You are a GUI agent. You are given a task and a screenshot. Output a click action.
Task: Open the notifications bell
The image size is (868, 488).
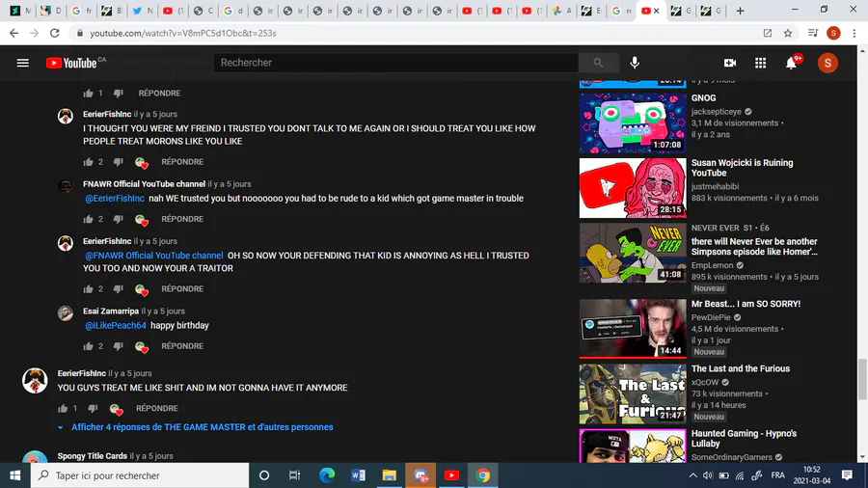[792, 63]
